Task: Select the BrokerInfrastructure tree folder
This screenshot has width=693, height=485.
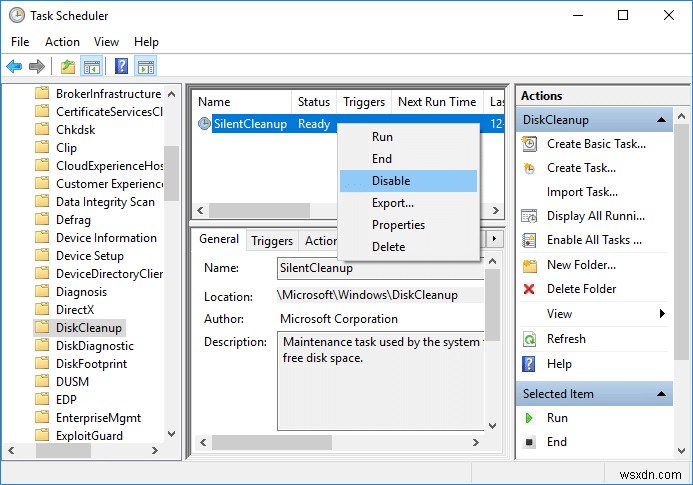Action: coord(108,94)
